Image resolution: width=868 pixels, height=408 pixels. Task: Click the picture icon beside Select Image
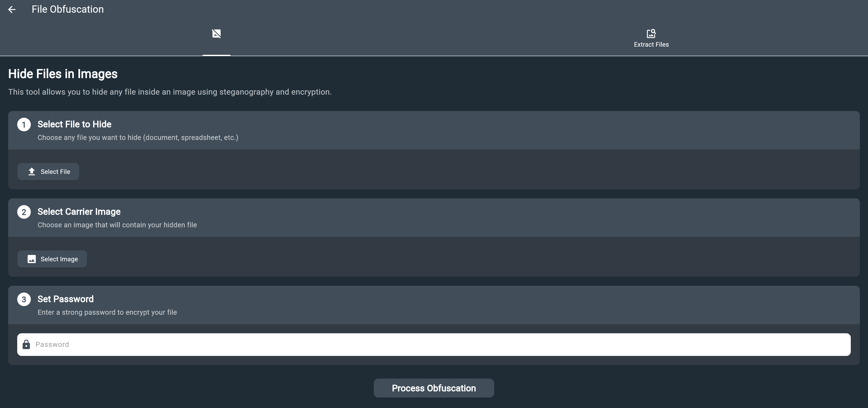click(32, 259)
